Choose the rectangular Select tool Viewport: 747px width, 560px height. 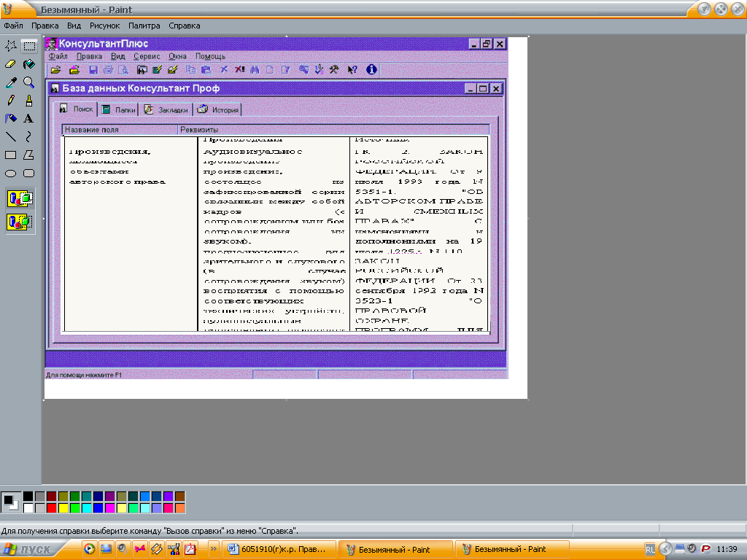pos(29,46)
